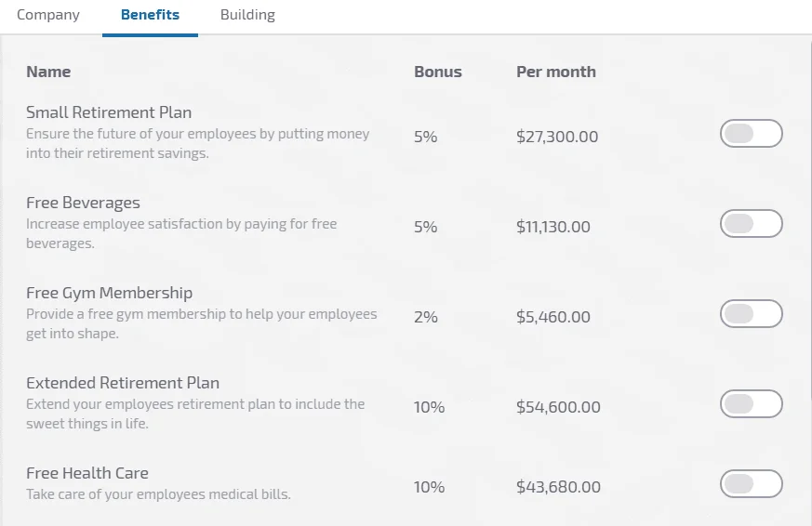Open the Building tab
This screenshot has width=812, height=526.
[247, 15]
